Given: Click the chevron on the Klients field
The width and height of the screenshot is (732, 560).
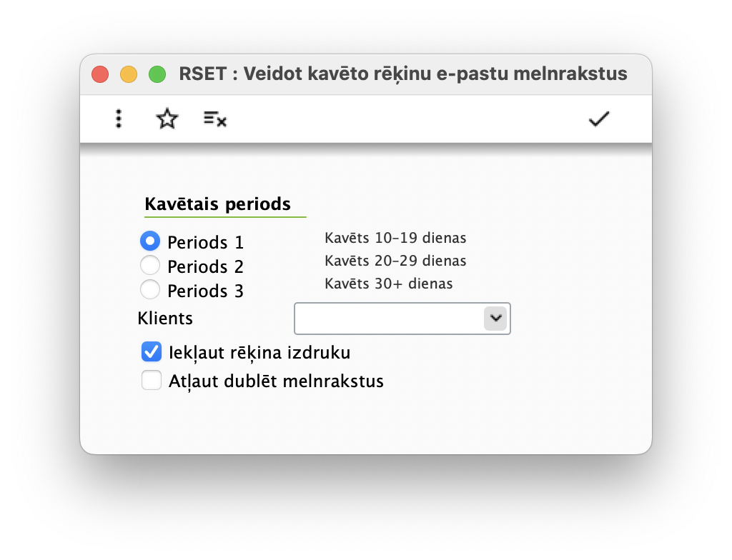Looking at the screenshot, I should 495,318.
